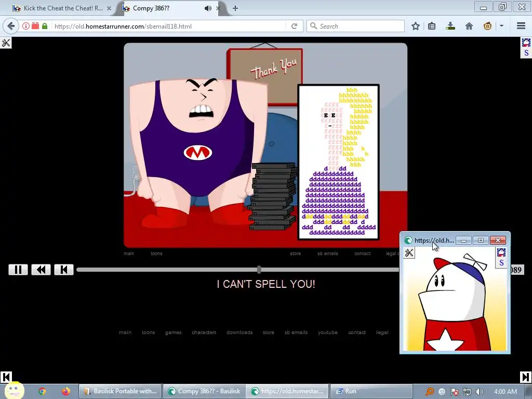532x399 pixels.
Task: Open the hamburger menu
Action: (521, 26)
